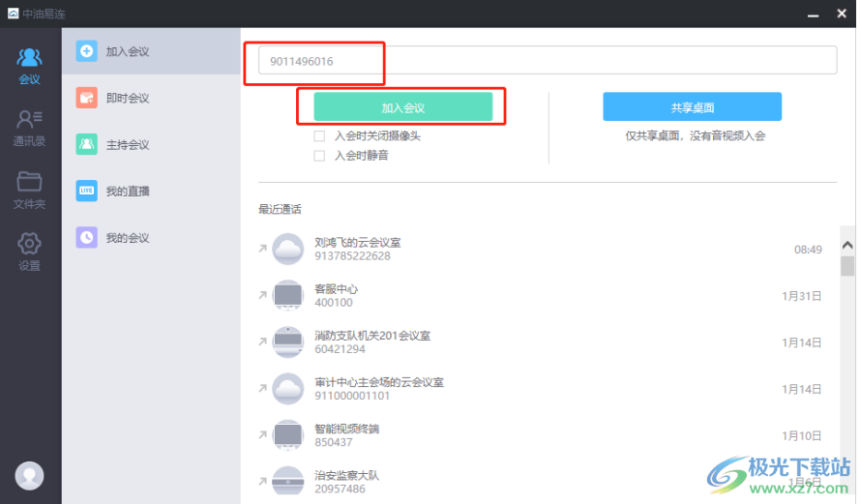Select 主持会议 menu item
The width and height of the screenshot is (861, 504).
click(x=151, y=144)
